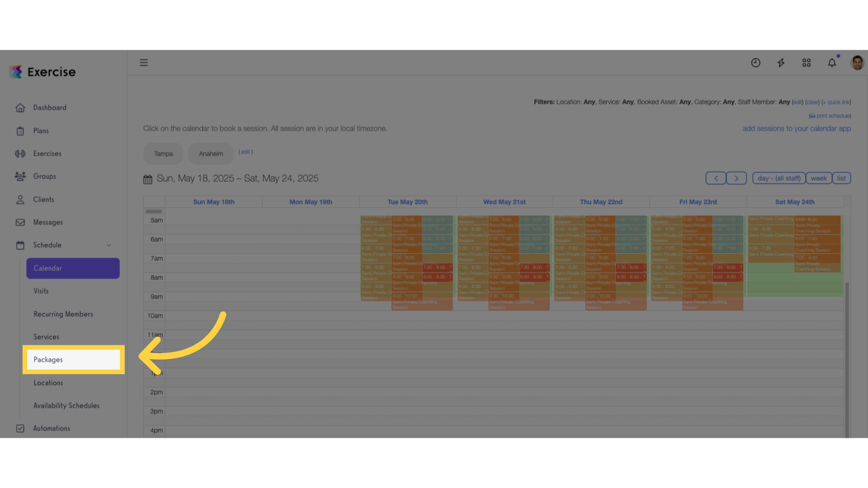Screen dimensions: 868x488
Task: Filter by Tampa location
Action: tap(163, 154)
